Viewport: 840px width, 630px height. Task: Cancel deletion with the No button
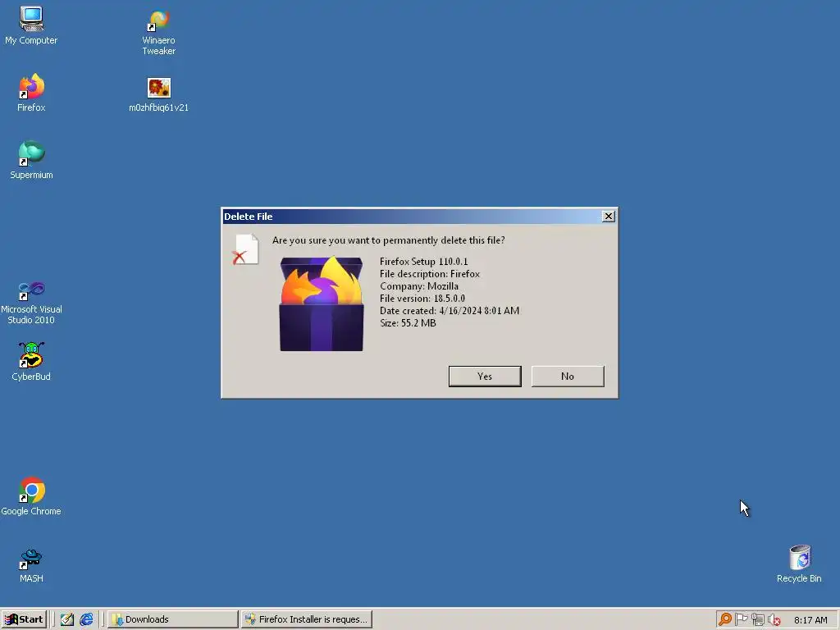pos(568,376)
